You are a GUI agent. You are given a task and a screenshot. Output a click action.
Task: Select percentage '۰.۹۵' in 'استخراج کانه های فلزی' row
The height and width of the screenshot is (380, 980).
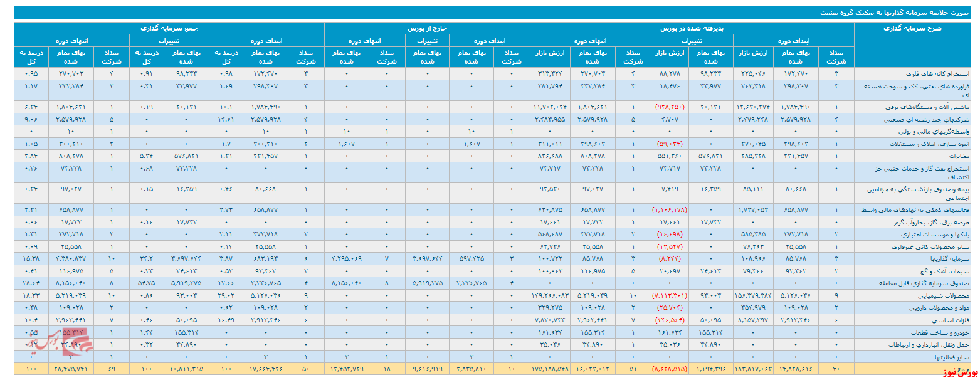click(31, 73)
